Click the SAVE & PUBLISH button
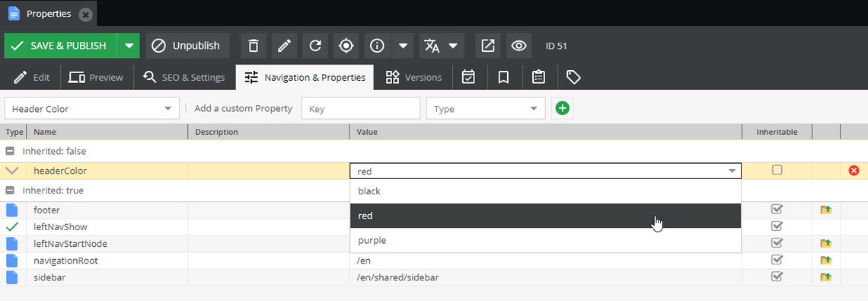Viewport: 868px width, 301px height. [60, 46]
